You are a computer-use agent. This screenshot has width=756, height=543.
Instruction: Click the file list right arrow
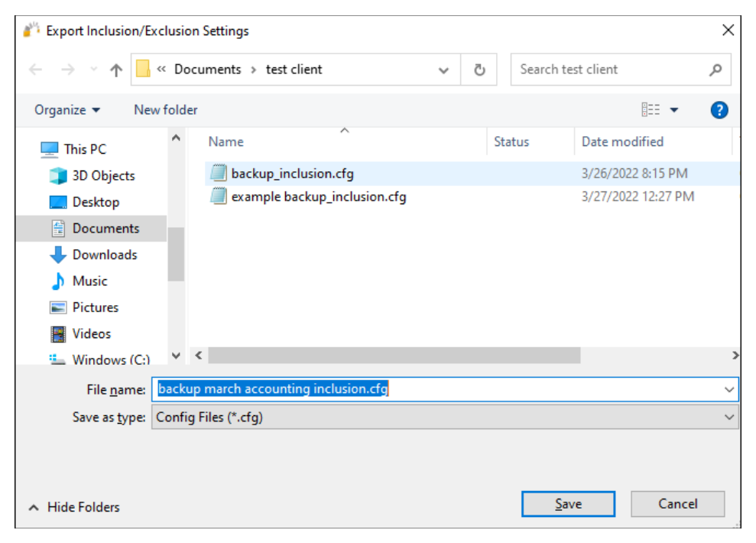click(x=735, y=356)
